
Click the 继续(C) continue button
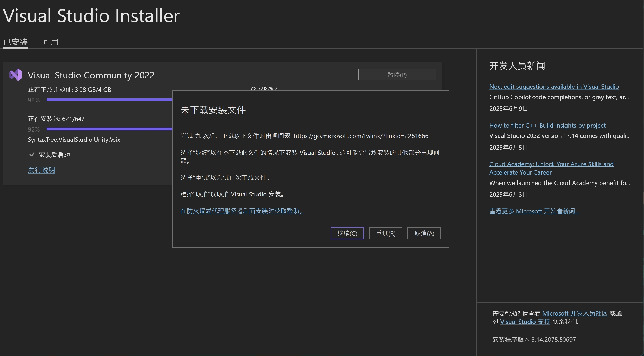pos(347,233)
